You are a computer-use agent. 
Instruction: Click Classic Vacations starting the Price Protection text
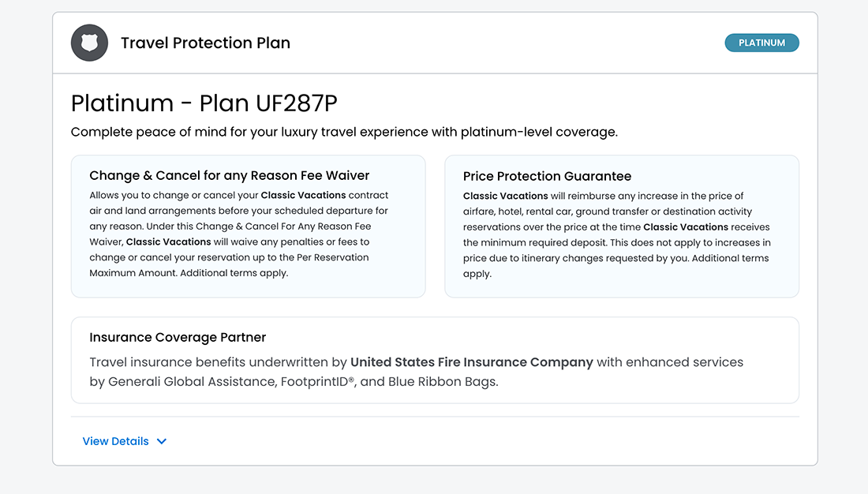coord(505,196)
